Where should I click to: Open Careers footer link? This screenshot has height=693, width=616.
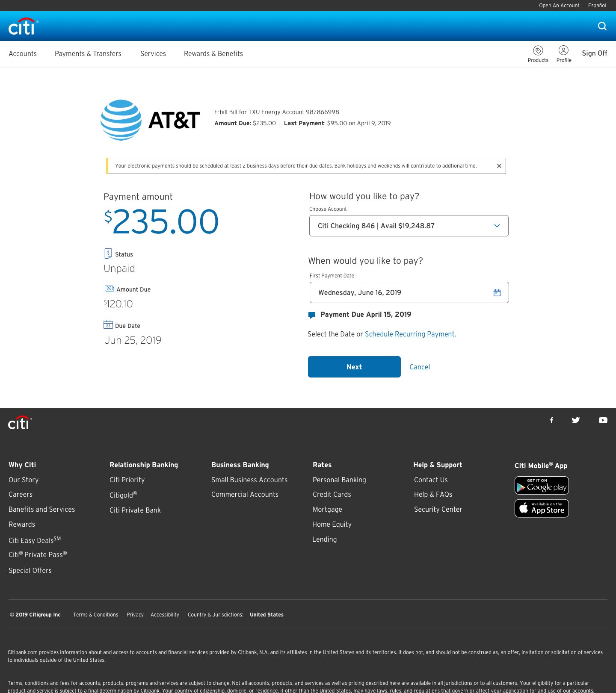click(21, 494)
